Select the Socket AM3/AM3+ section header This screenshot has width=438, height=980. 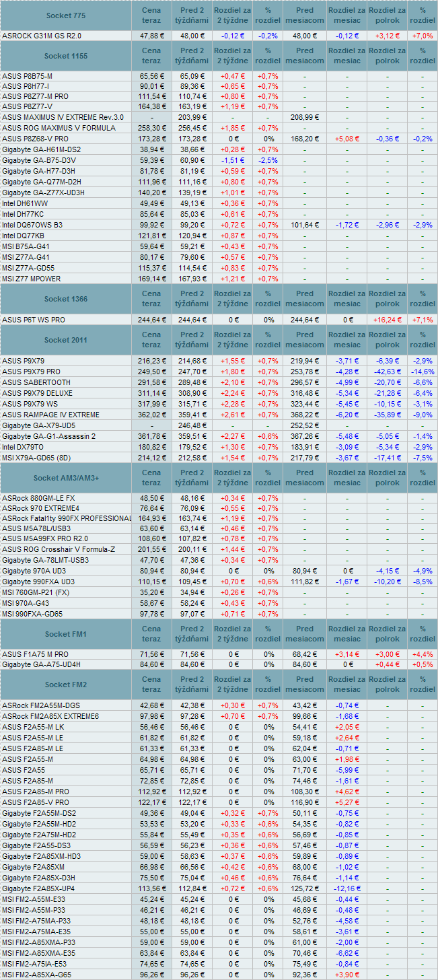(x=66, y=477)
